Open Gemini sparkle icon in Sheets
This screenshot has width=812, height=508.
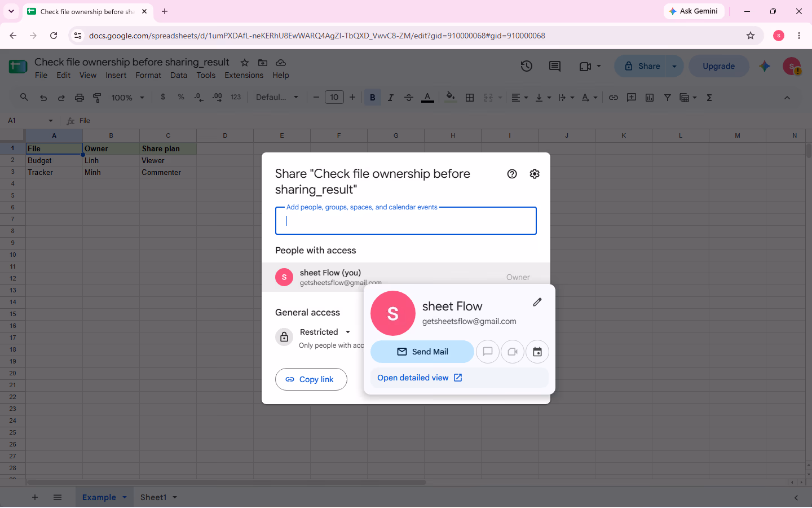[x=765, y=66]
